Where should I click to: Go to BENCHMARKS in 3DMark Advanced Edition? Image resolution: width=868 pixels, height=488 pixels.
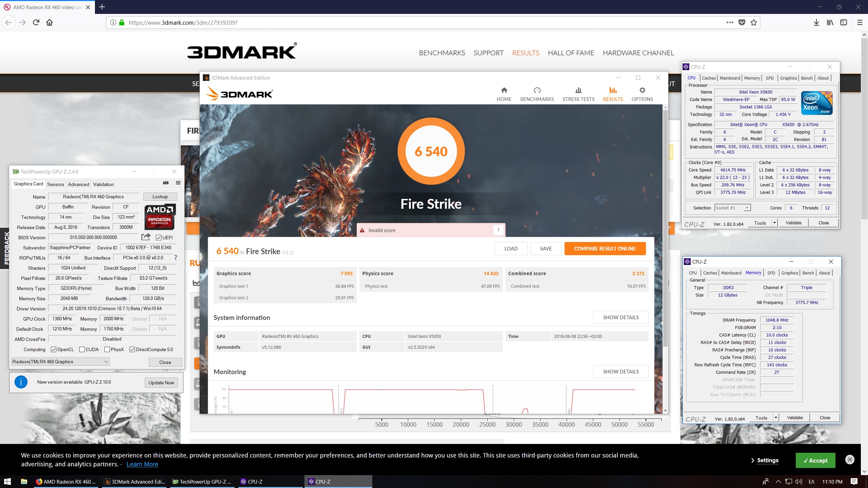[x=537, y=94]
